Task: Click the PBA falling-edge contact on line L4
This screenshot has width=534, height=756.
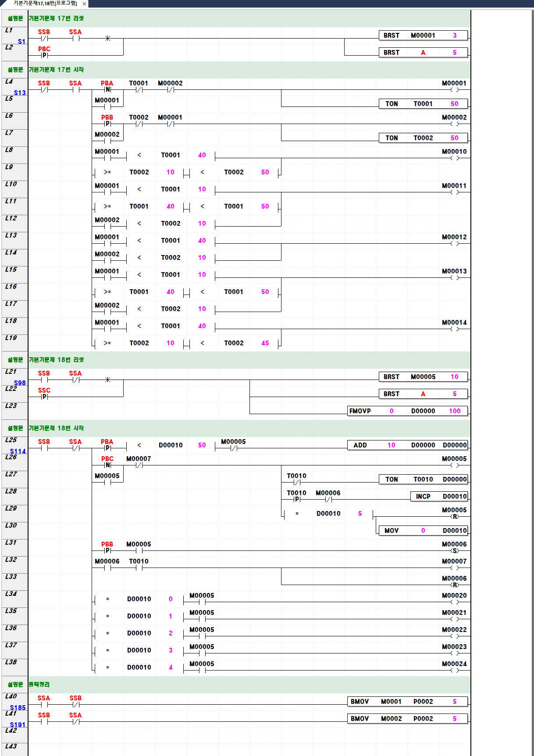Action: pyautogui.click(x=107, y=89)
